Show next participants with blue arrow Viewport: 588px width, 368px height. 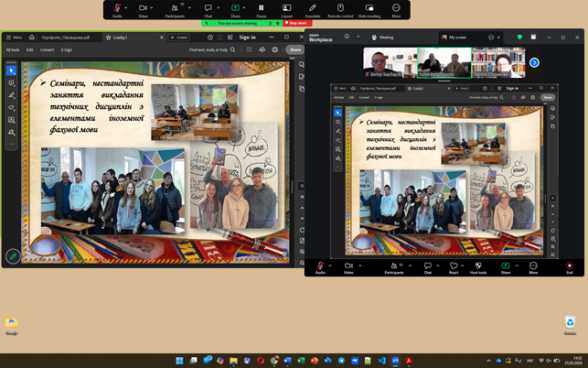click(534, 62)
